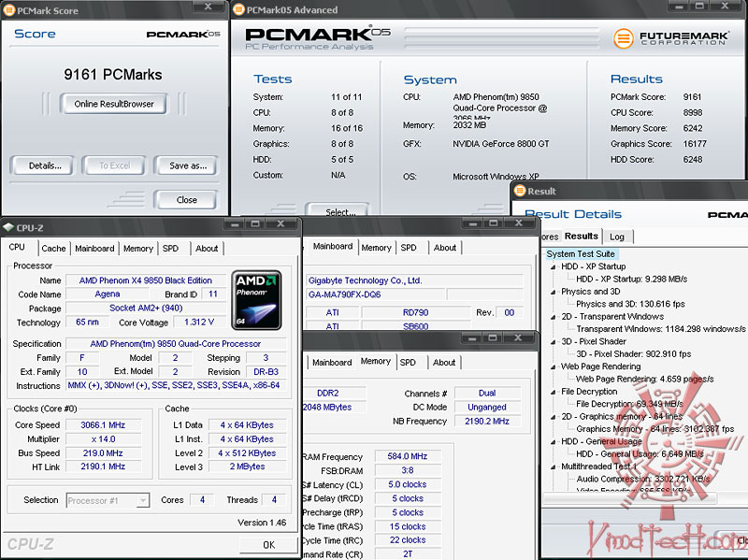The image size is (748, 560).
Task: Select Physics and 3D: 130.616 fps row
Action: click(x=630, y=304)
